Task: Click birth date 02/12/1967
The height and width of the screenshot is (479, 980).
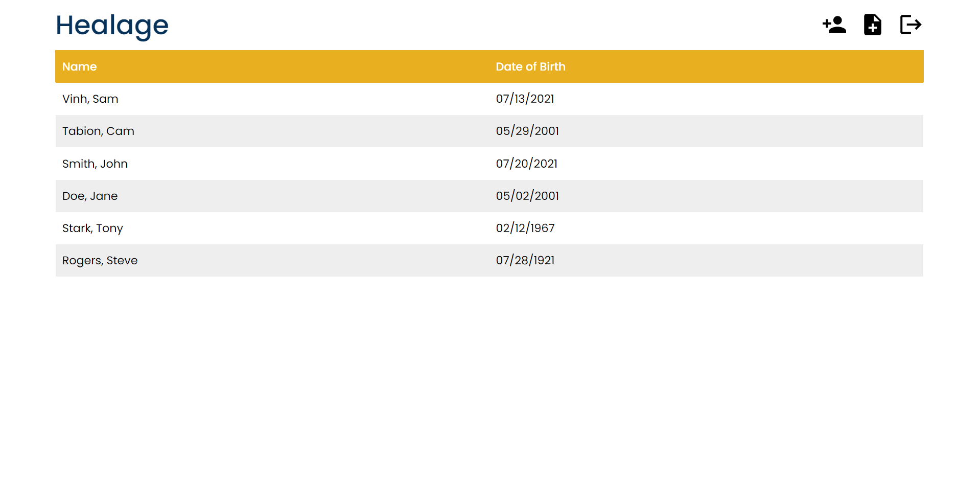Action: tap(525, 228)
